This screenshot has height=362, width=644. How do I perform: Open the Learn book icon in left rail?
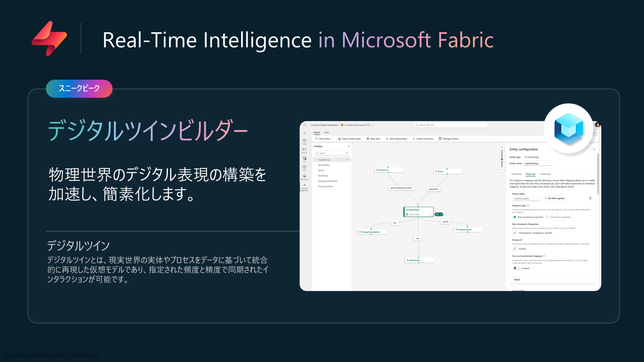[305, 168]
